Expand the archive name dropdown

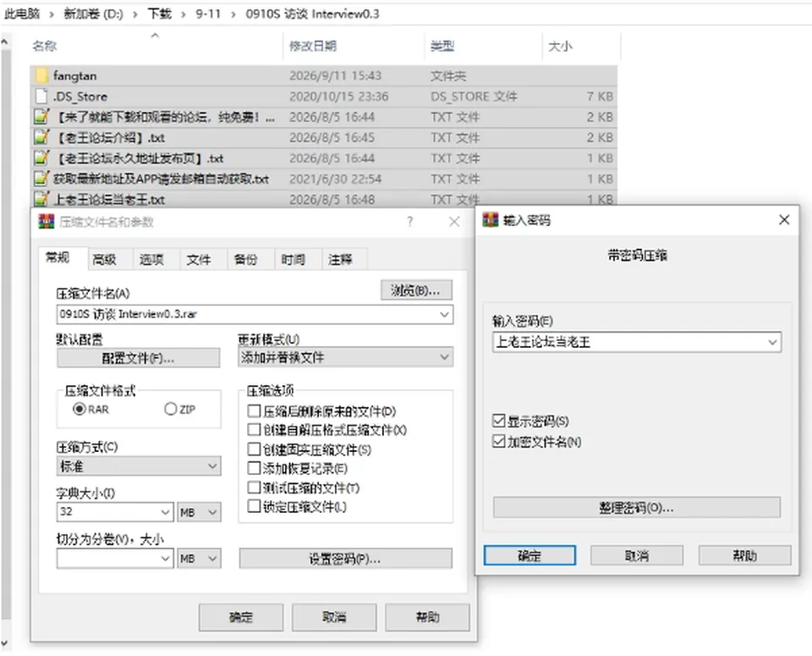tap(444, 315)
